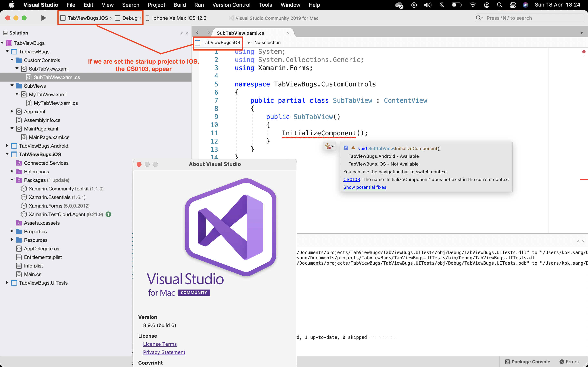Expand the TabViewBugs.UITests project
The height and width of the screenshot is (367, 588).
point(7,283)
